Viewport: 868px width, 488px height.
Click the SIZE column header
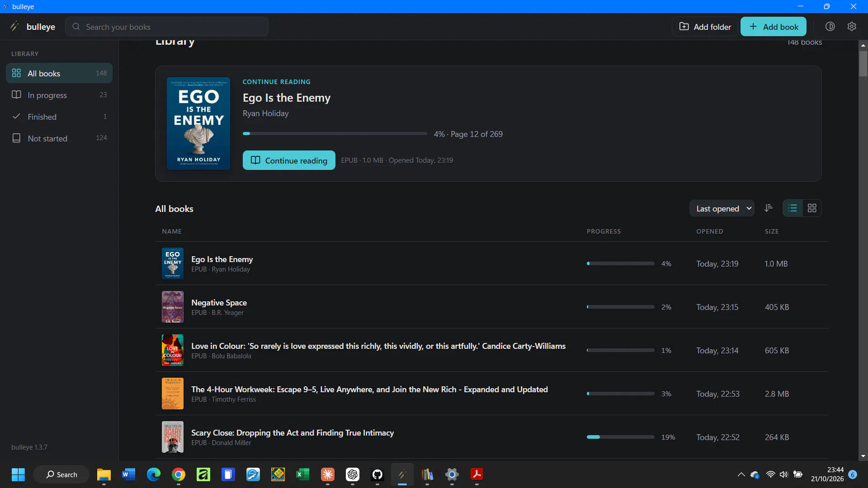[x=772, y=231]
